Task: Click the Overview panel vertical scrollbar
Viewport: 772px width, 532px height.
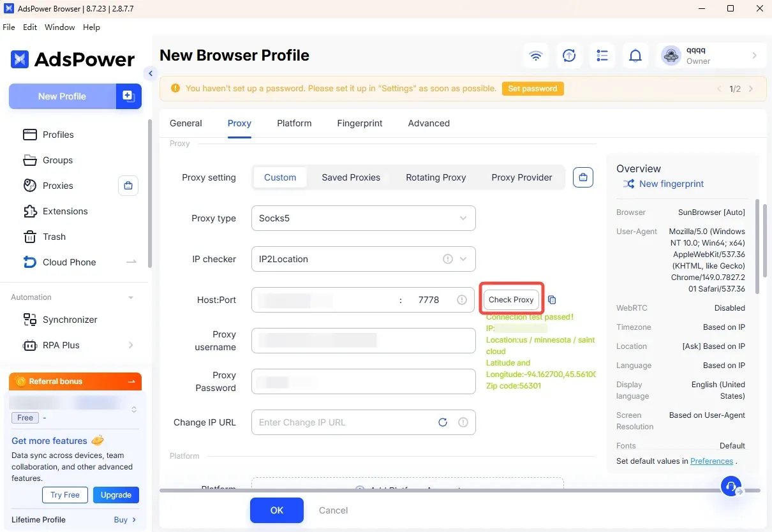Action: (x=757, y=247)
